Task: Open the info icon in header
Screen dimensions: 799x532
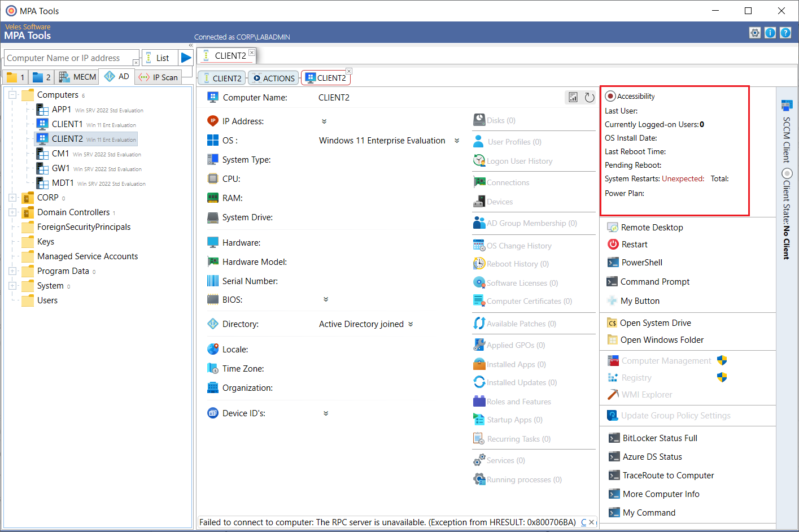Action: pyautogui.click(x=770, y=33)
